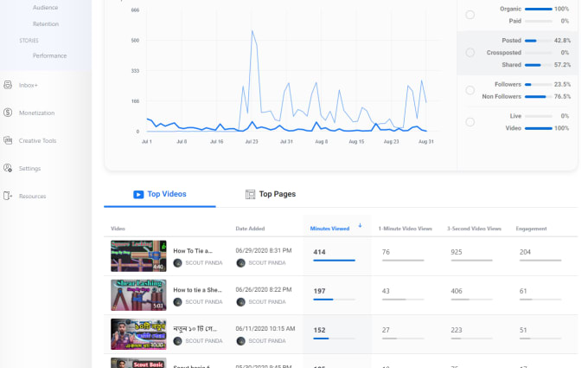Image resolution: width=588 pixels, height=368 pixels.
Task: Open the Bengali 10 games video thumbnail
Action: [x=138, y=334]
